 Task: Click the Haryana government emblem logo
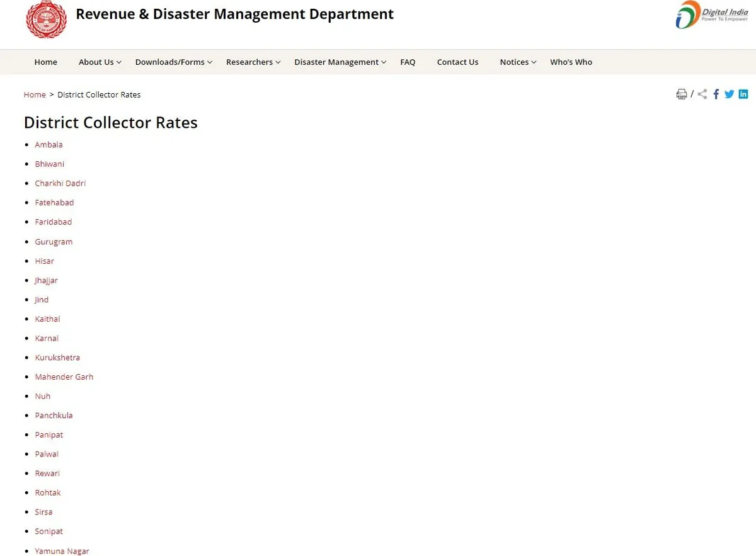tap(46, 19)
